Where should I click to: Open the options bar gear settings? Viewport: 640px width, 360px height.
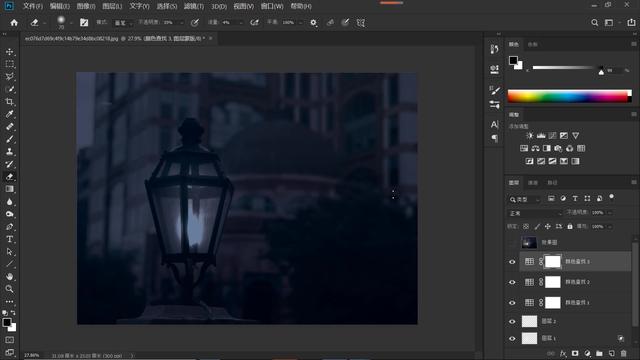pyautogui.click(x=313, y=23)
